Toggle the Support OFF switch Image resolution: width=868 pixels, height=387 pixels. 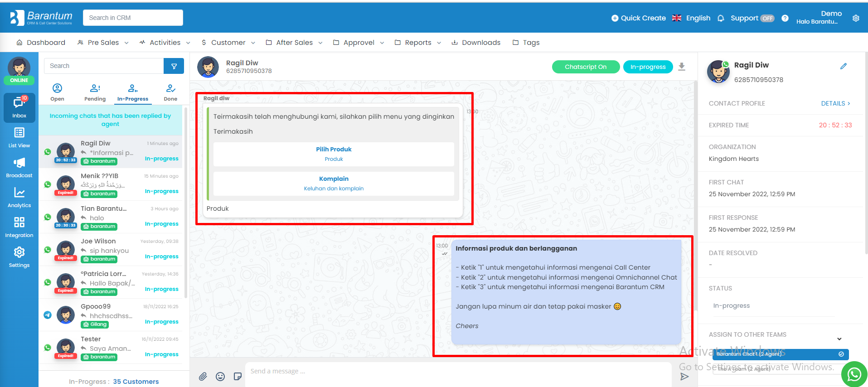click(767, 18)
